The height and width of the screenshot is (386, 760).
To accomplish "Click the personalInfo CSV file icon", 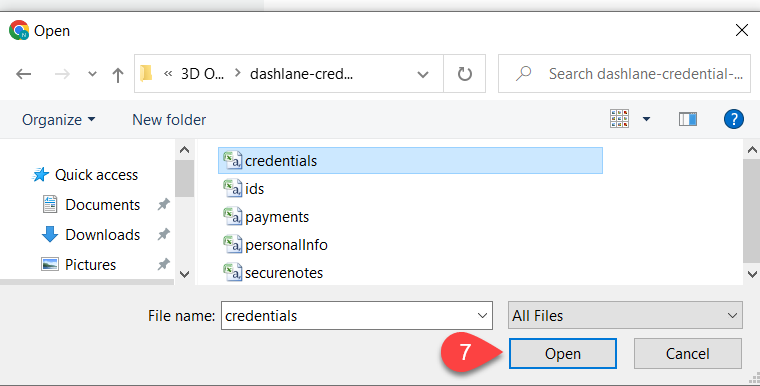I will (x=232, y=244).
